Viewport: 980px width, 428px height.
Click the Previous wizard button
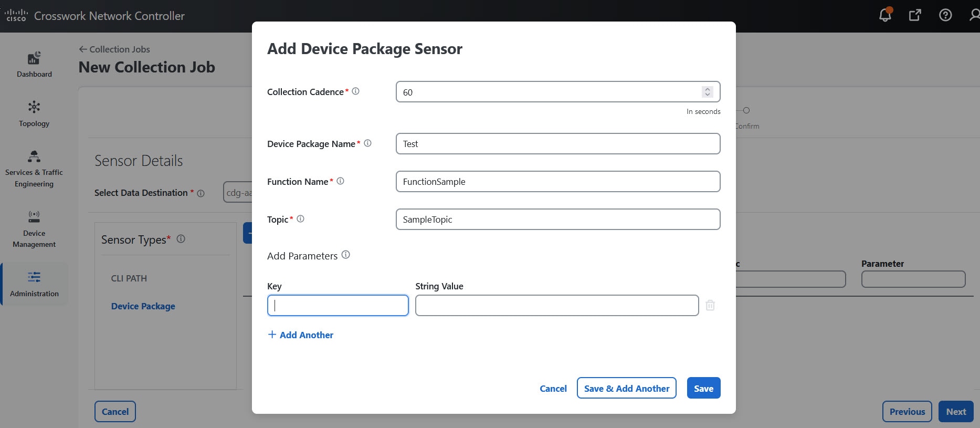coord(907,412)
